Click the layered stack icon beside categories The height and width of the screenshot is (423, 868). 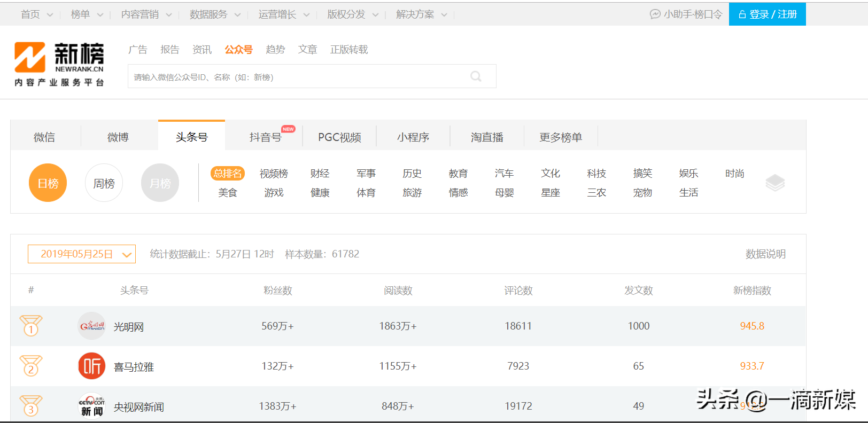(775, 183)
